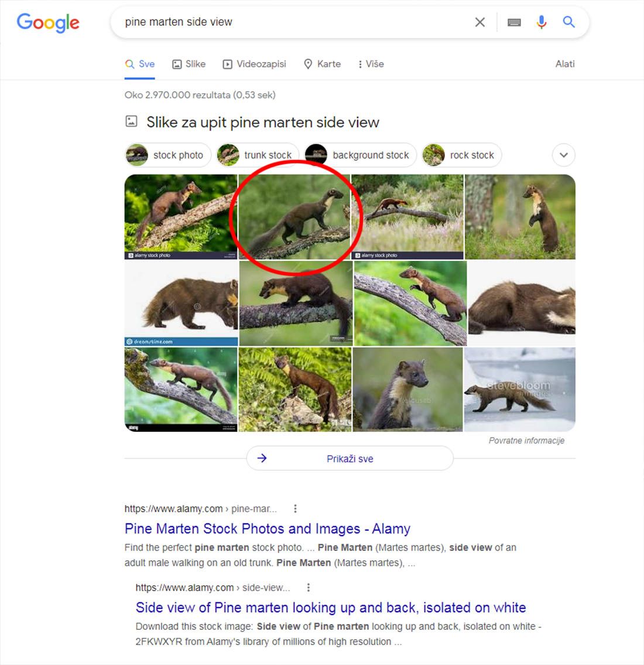Screen dimensions: 644x665
Task: Click the blue magnifier search icon
Action: click(x=568, y=22)
